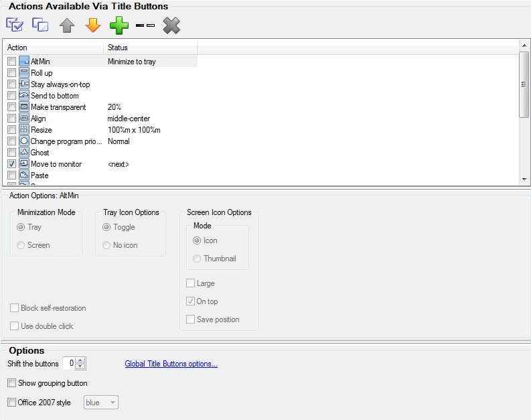Click the Stay always-on-top icon
Viewport: 531px width, 420px height.
24,84
